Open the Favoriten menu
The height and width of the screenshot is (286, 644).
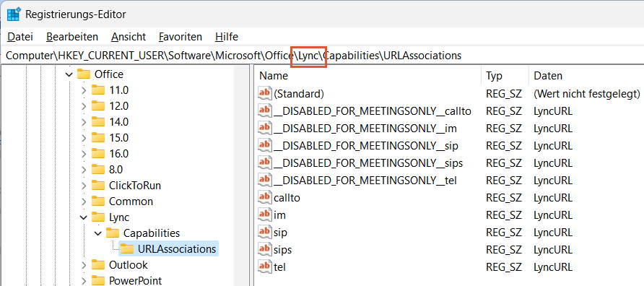coord(180,37)
